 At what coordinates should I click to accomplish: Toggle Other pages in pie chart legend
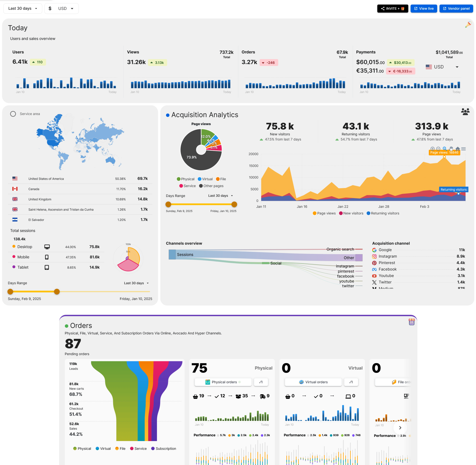click(211, 186)
